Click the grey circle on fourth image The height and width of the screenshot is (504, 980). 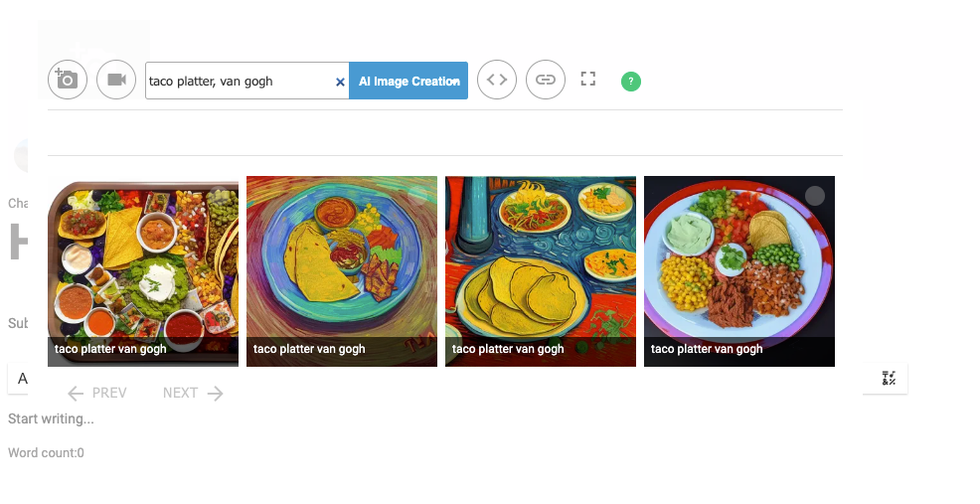815,196
